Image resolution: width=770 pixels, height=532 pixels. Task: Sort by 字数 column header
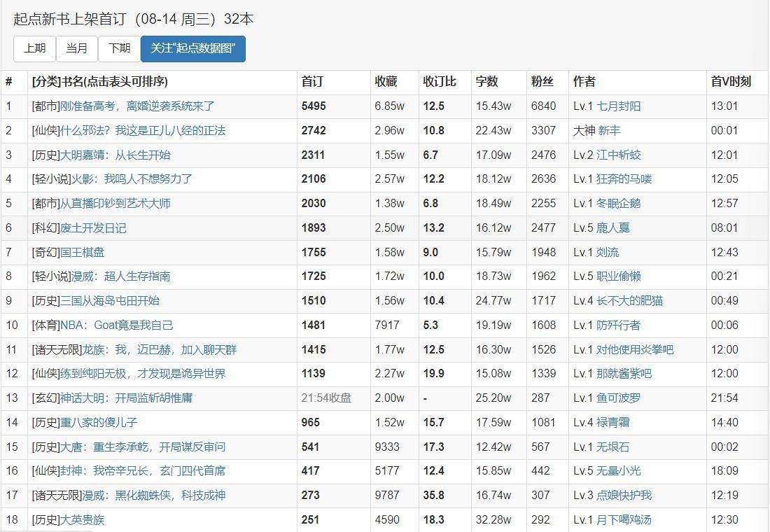click(x=486, y=82)
